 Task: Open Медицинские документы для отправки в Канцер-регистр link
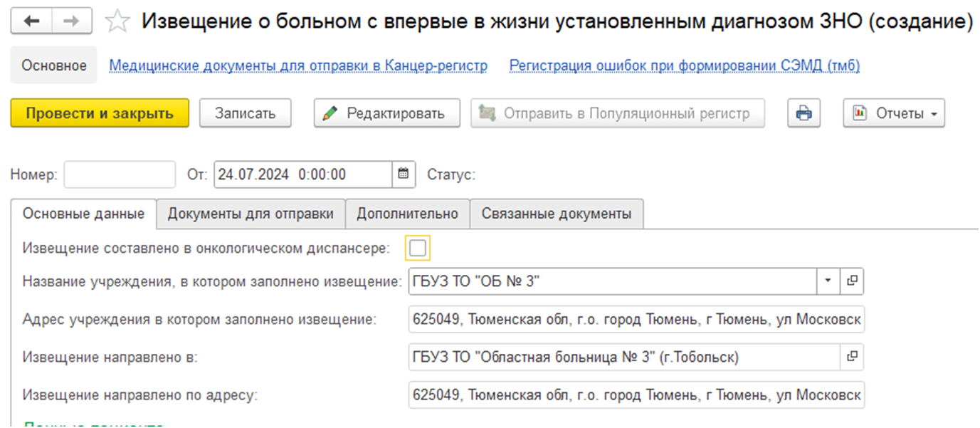[298, 66]
